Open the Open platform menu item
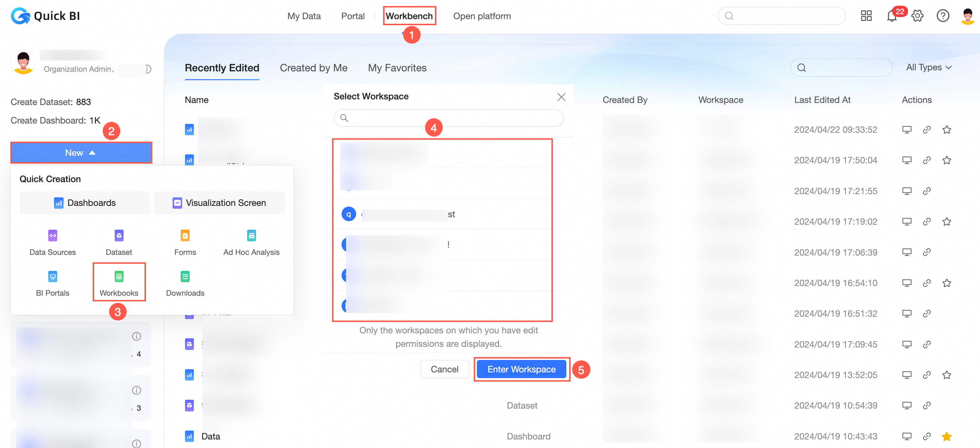The height and width of the screenshot is (448, 980). coord(481,16)
